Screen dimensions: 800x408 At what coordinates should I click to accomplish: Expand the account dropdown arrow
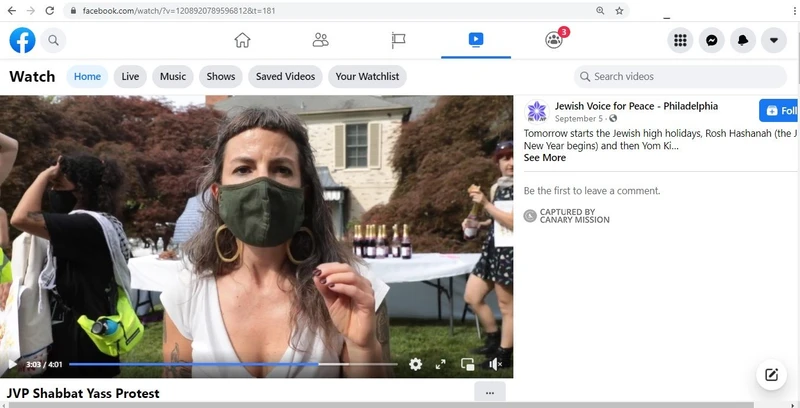[773, 40]
